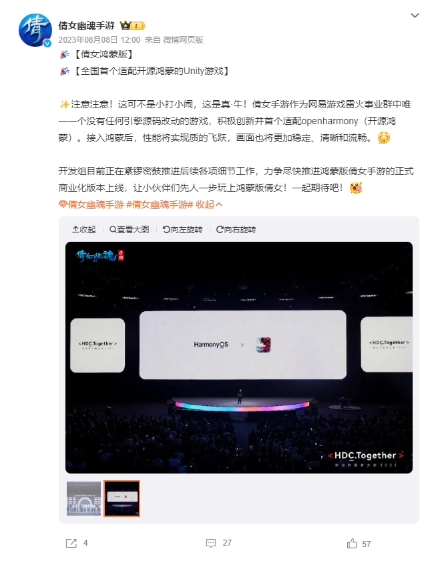This screenshot has width=432, height=562.
Task: Open the #倩女幽魂手游# hashtag link
Action: point(160,205)
